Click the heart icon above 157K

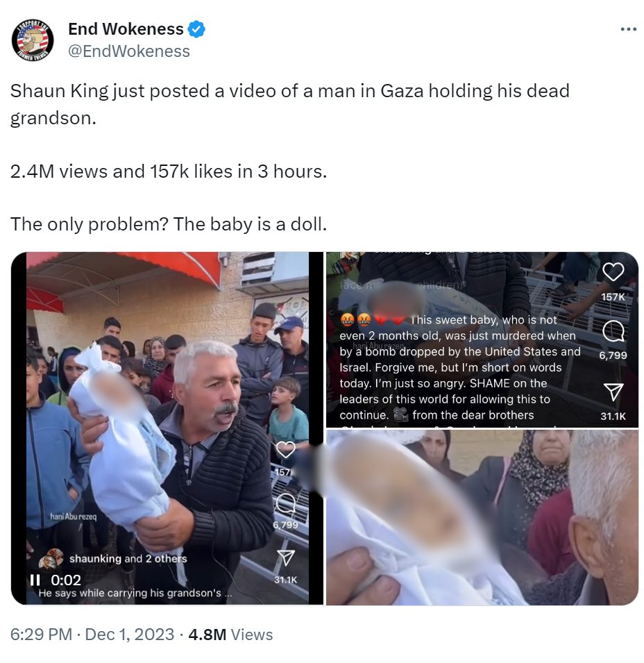point(613,272)
